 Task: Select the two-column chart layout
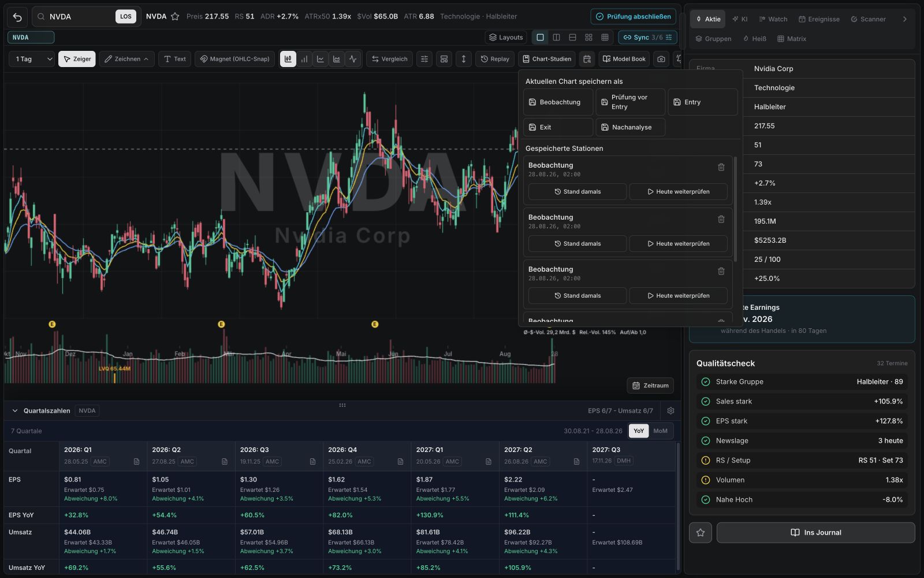(x=556, y=38)
